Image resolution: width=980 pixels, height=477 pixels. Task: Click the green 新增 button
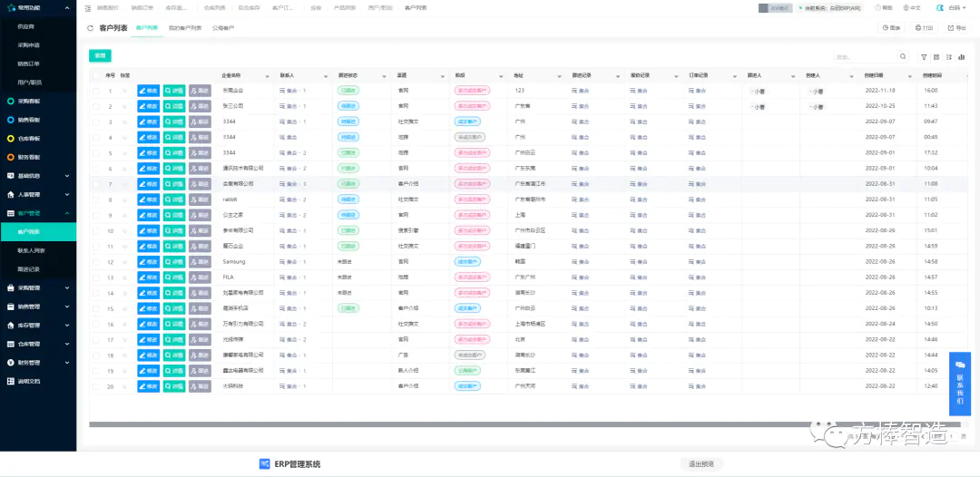pyautogui.click(x=100, y=55)
